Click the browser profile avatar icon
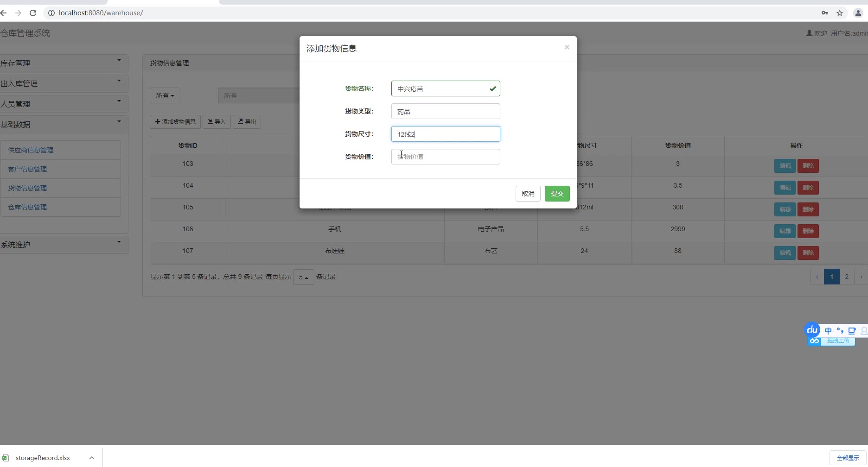The image size is (868, 467). click(858, 13)
